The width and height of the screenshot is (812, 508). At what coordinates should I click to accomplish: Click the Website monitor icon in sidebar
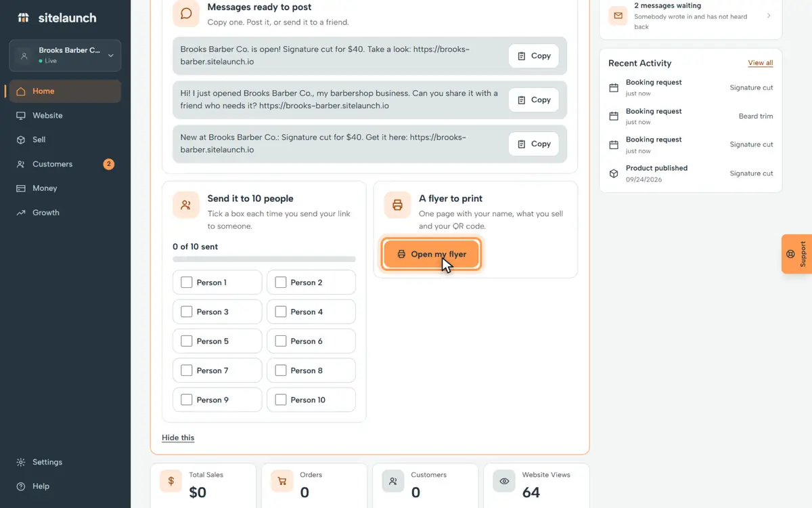pyautogui.click(x=21, y=116)
